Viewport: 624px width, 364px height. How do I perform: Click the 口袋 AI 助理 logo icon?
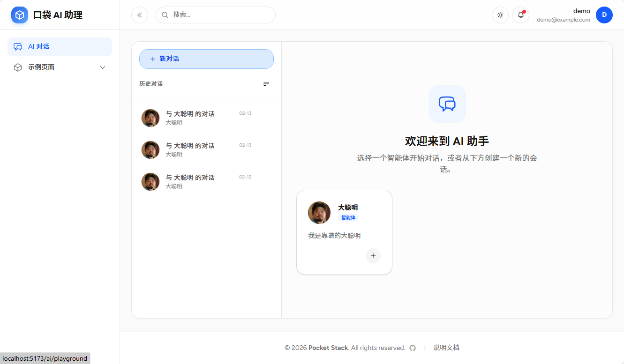19,15
